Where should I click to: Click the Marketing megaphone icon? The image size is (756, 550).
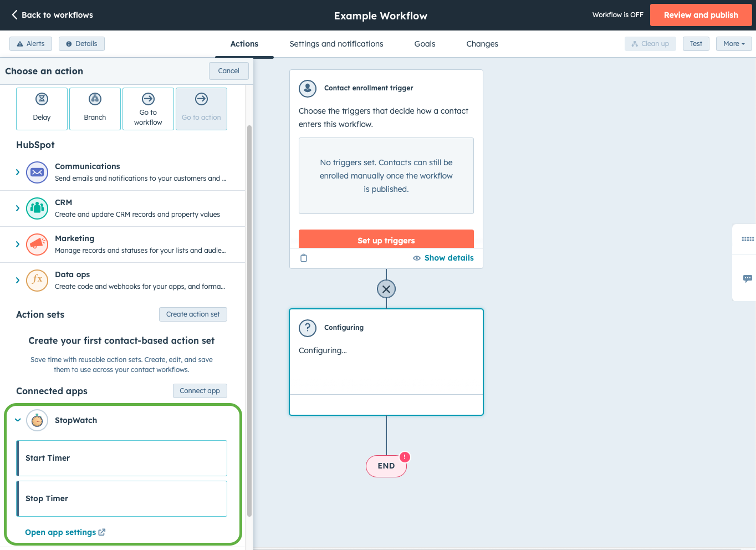coord(37,245)
